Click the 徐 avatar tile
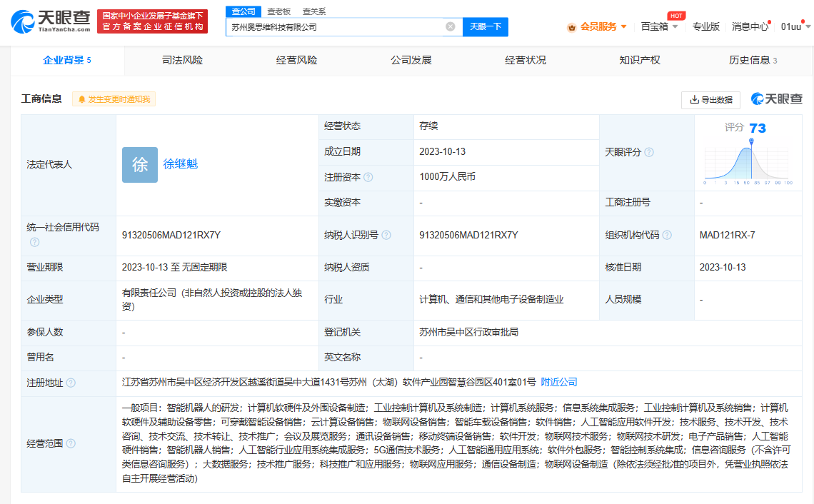Screen dimensions: 814x504 coord(140,164)
